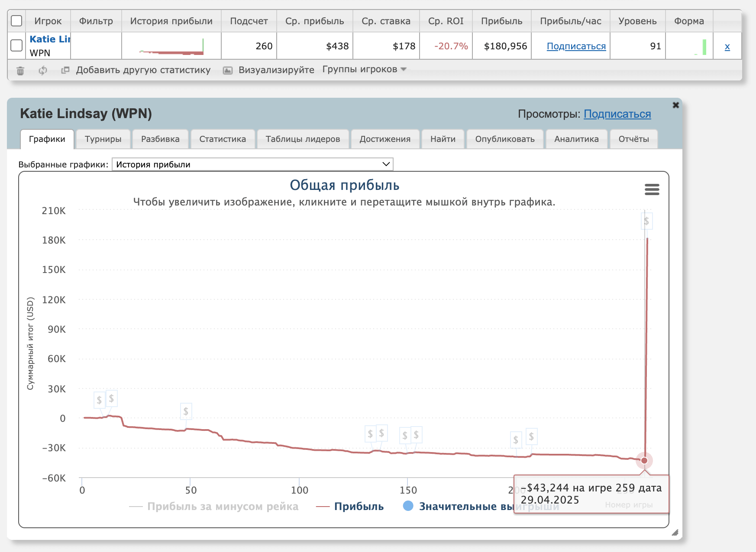Screen dimensions: 756x552
Task: Open the Статистика tab
Action: (x=223, y=139)
